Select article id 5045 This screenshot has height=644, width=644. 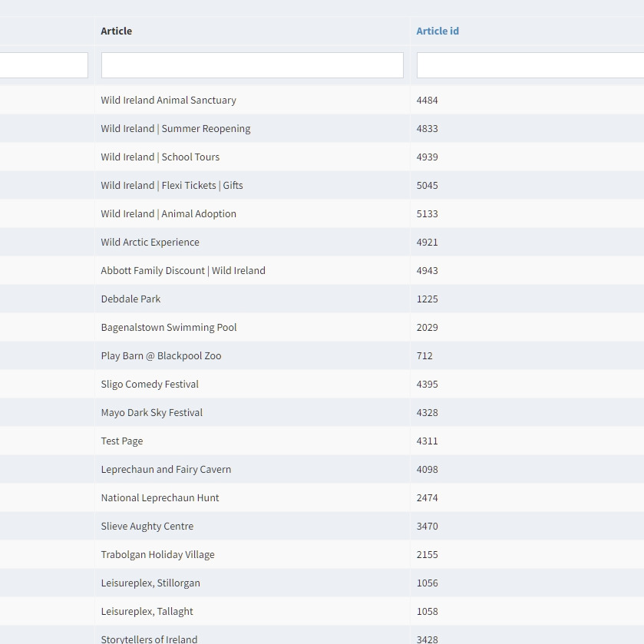click(427, 185)
